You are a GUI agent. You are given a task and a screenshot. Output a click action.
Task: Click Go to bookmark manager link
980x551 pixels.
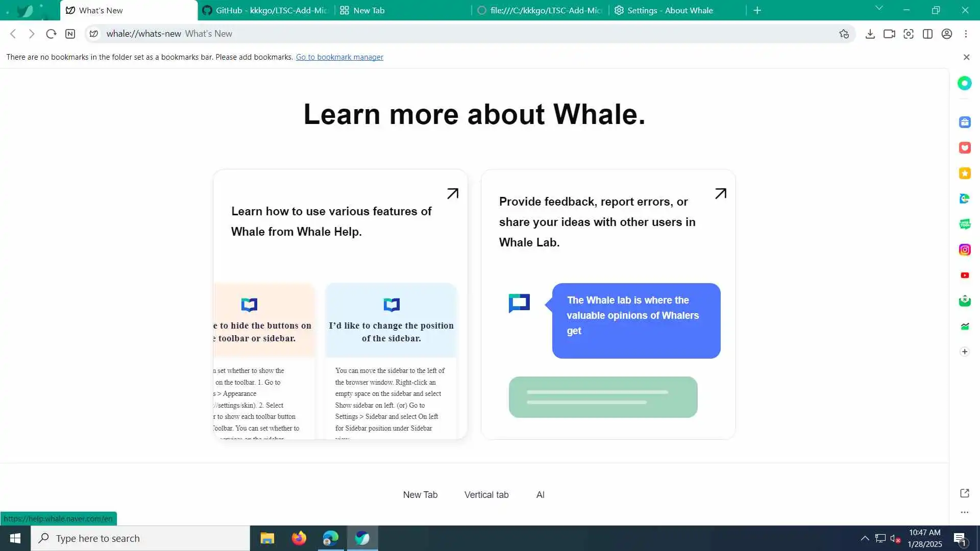[339, 57]
